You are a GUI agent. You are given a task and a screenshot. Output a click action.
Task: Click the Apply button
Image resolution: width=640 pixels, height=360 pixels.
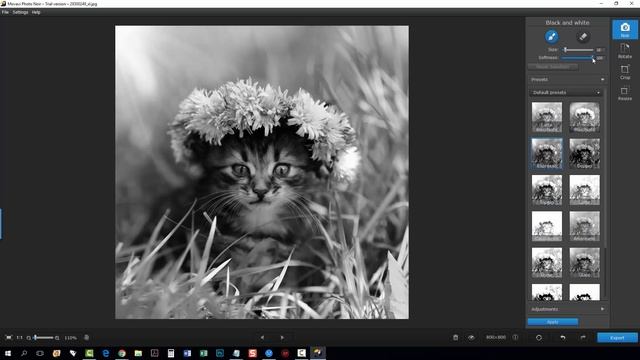(553, 322)
